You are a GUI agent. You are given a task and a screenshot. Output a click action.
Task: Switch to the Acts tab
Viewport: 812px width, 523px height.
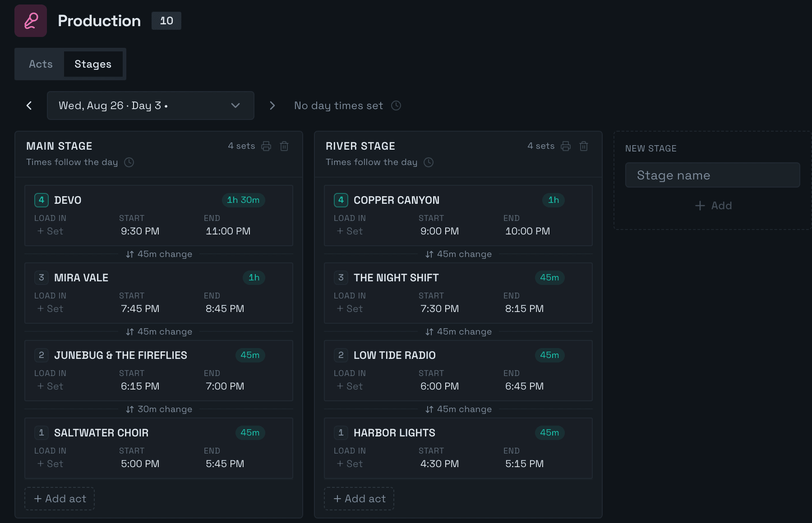[x=41, y=64]
